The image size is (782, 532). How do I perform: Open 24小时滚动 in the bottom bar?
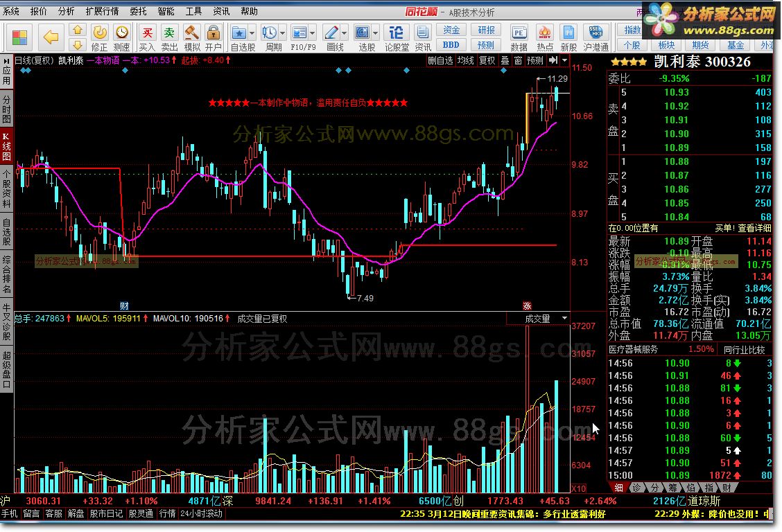click(x=202, y=513)
